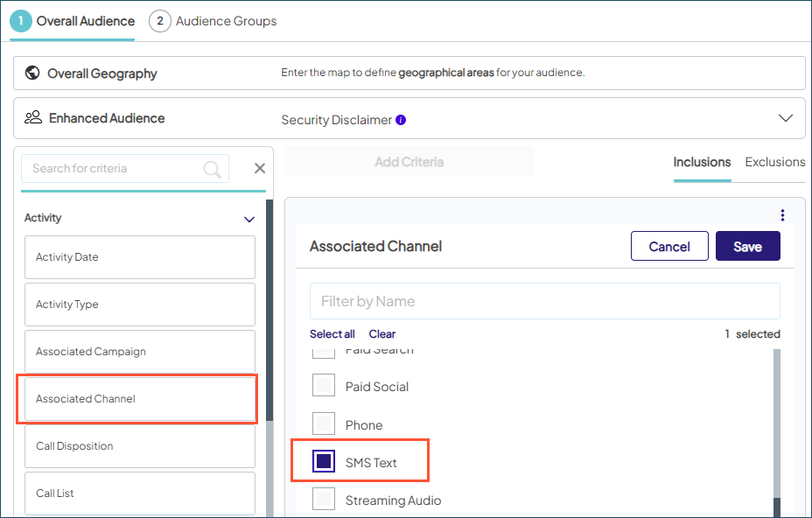Expand the Enhanced Audience section
The width and height of the screenshot is (812, 518).
click(x=787, y=118)
